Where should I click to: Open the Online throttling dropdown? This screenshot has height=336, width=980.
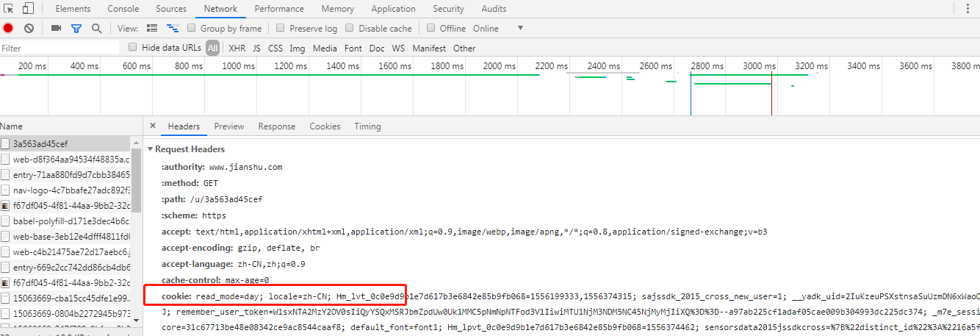coord(498,28)
